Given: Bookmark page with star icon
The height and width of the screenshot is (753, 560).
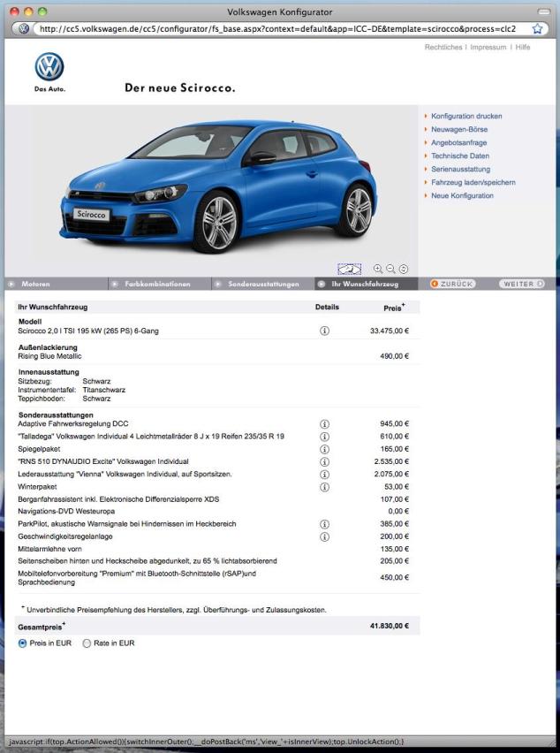Looking at the screenshot, I should (537, 29).
